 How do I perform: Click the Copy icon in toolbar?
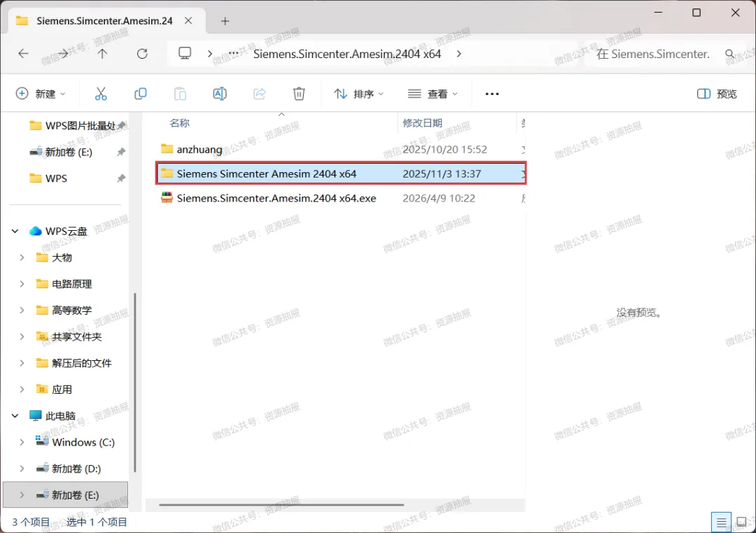click(x=140, y=94)
